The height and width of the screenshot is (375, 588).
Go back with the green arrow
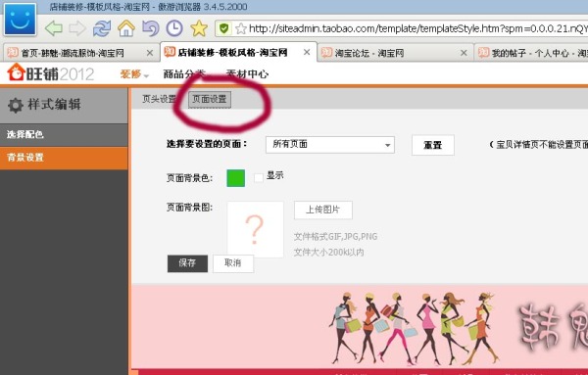(x=54, y=28)
